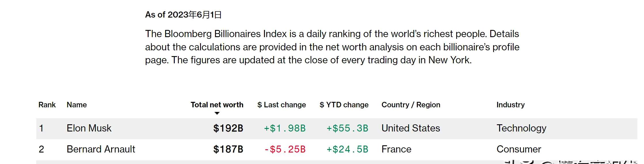
Task: Click the Total net worth column header
Action: pos(217,105)
